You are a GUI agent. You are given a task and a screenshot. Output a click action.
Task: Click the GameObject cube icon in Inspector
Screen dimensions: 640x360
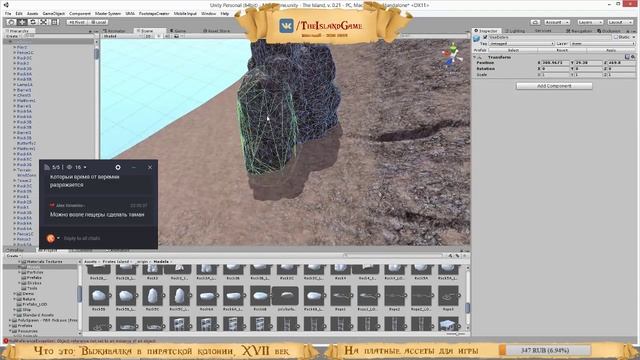(477, 39)
